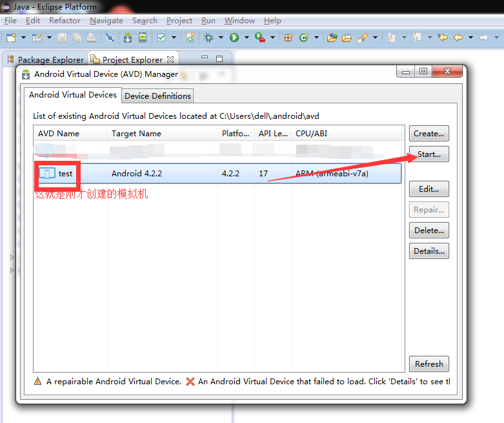Screen dimensions: 504x423
Task: Minimize the Project Explorer view
Action: (x=205, y=58)
